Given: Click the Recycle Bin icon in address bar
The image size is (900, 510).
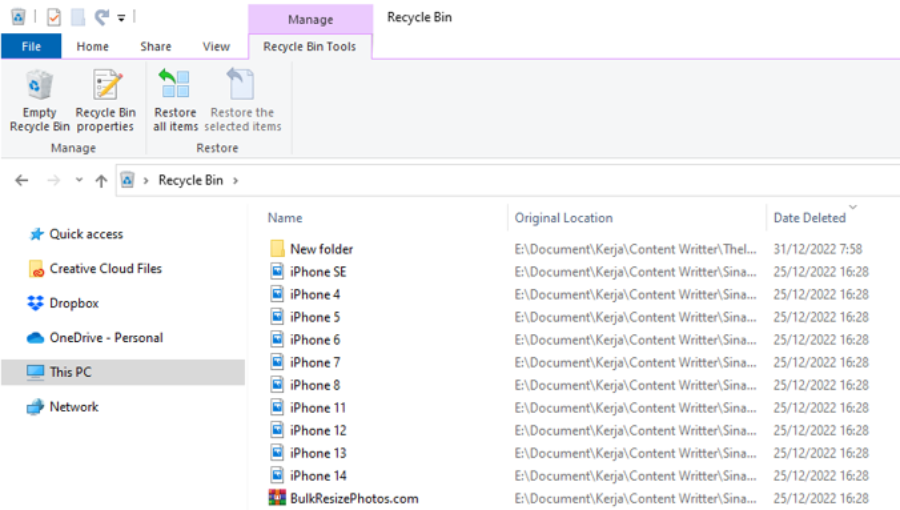Looking at the screenshot, I should click(127, 180).
